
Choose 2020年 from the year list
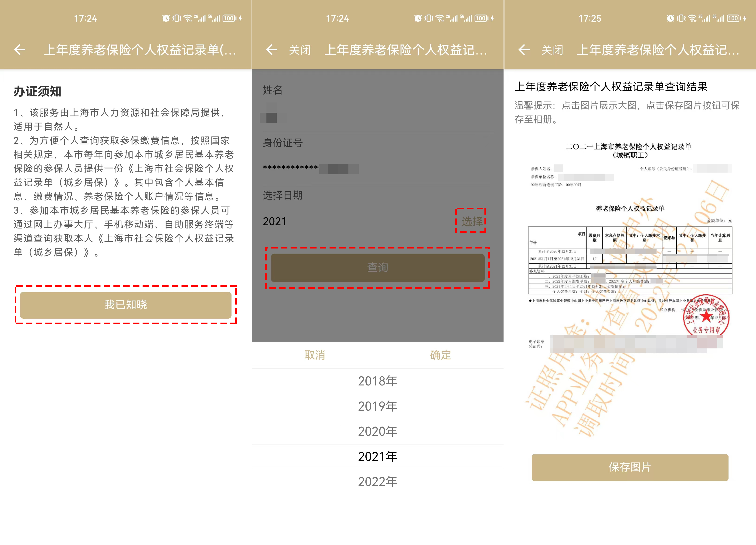pos(377,431)
